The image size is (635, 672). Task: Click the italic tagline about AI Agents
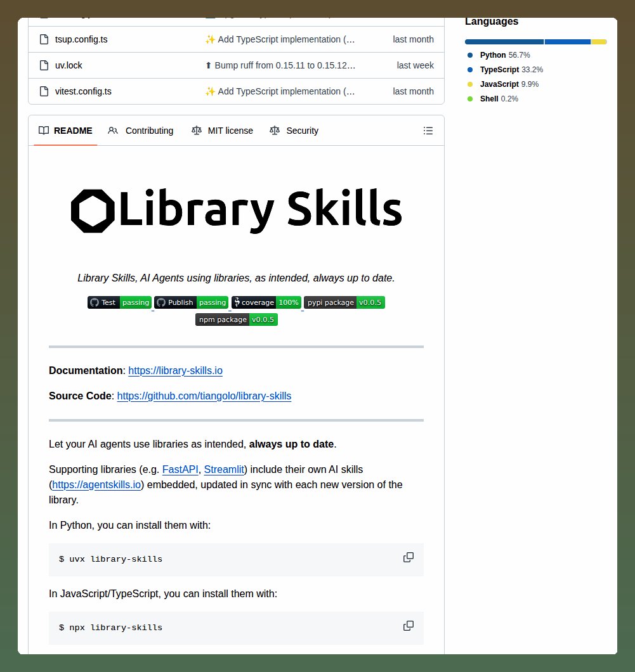click(x=236, y=278)
